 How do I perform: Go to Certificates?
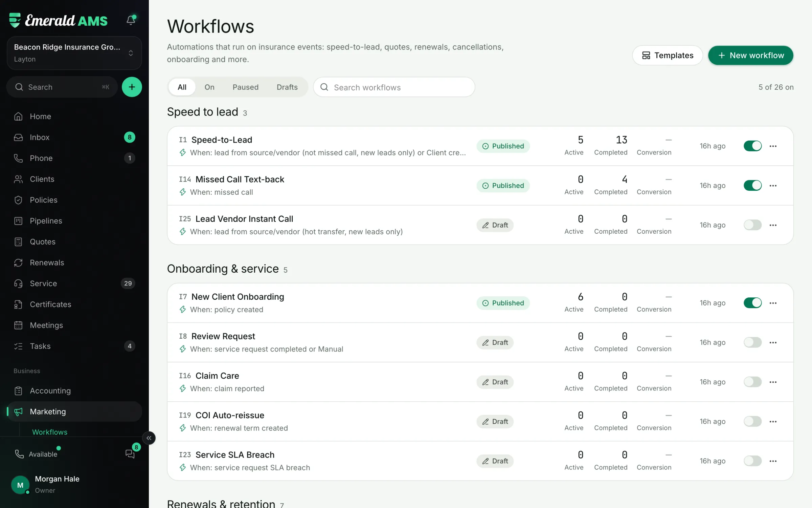pyautogui.click(x=74, y=304)
